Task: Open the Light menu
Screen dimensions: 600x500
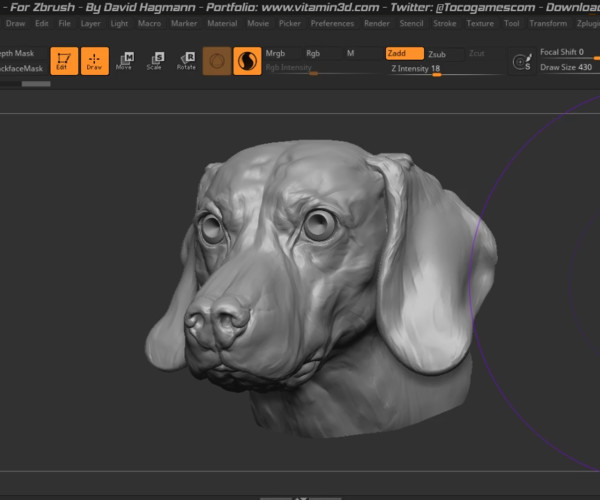Action: tap(119, 23)
